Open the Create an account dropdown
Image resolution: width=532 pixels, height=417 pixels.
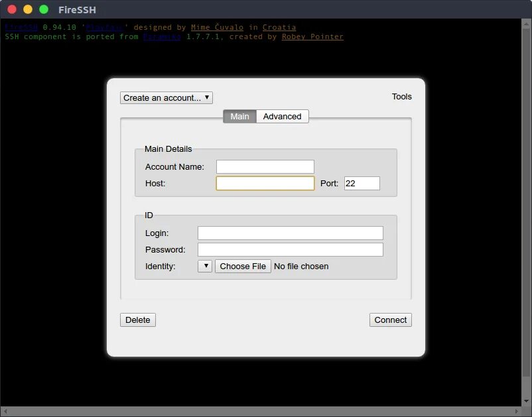[x=166, y=97]
